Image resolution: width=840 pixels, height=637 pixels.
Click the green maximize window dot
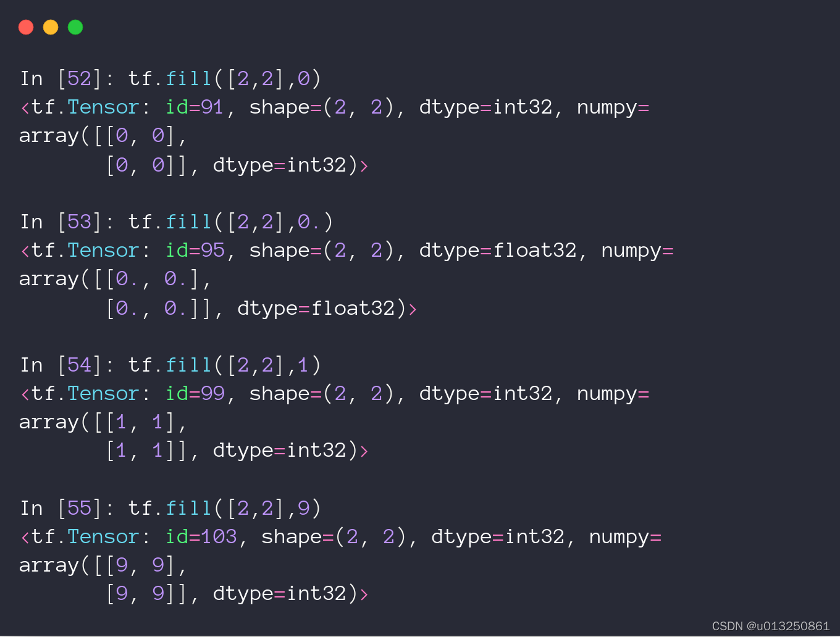[75, 27]
